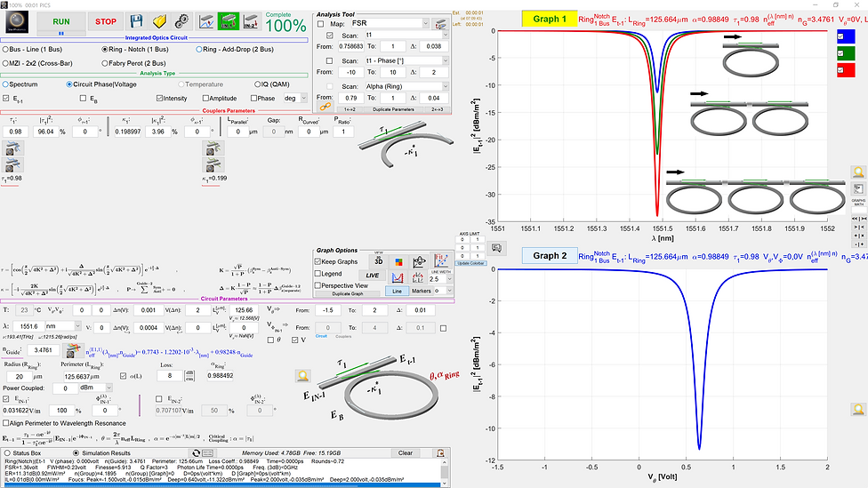Viewport: 868px width, 488px height.
Task: Click the red arrows swap graphs icon
Action: 418,276
